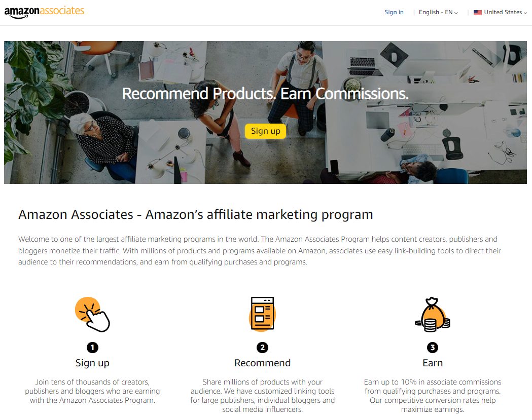Click the number 1 step badge
532x420 pixels.
tap(92, 348)
